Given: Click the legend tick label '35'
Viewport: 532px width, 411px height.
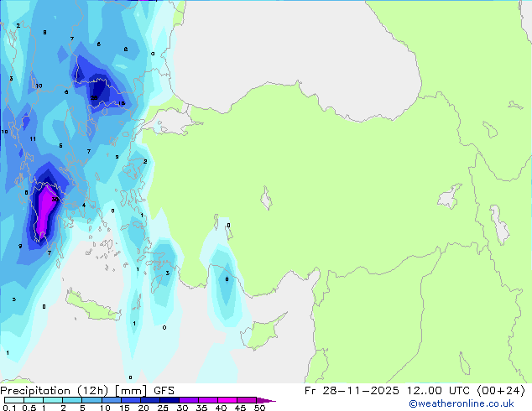Looking at the screenshot, I should [201, 408].
